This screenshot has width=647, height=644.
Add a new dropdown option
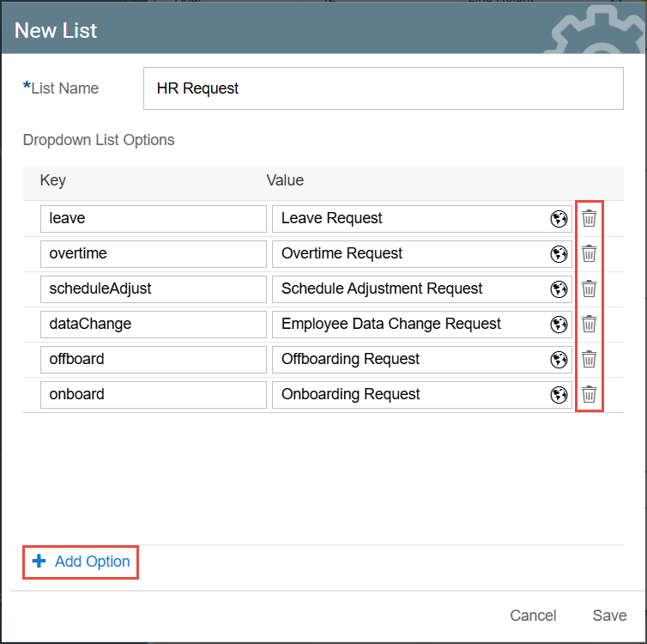coord(82,562)
